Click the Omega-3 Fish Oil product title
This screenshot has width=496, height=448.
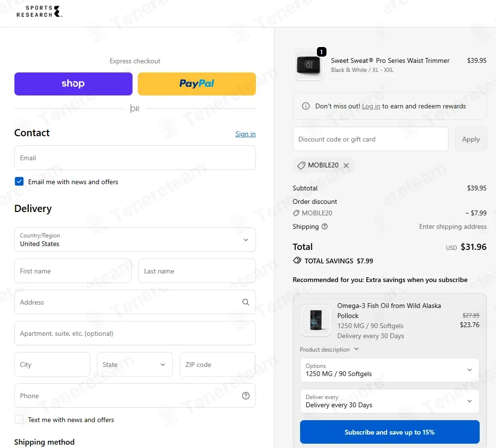pyautogui.click(x=389, y=310)
